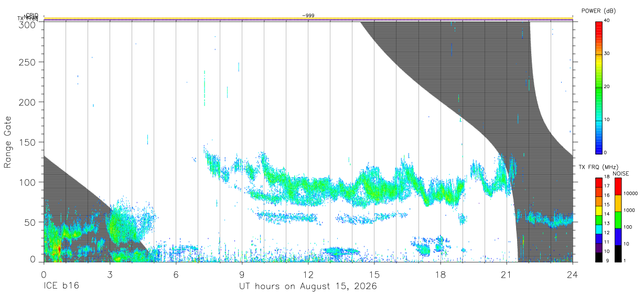
Task: Click the 150 tick on Range Gate axis
Action: point(27,142)
